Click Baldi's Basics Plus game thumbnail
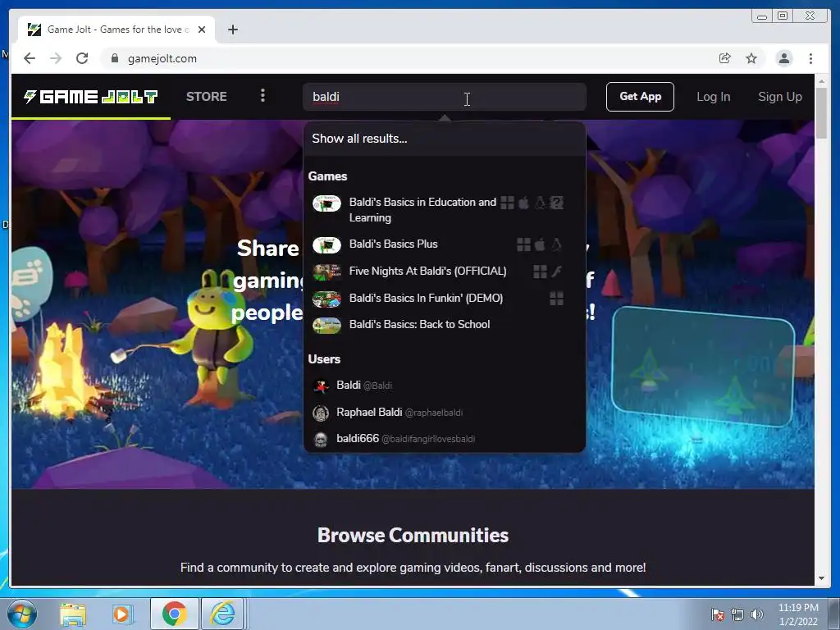Image resolution: width=840 pixels, height=630 pixels. (x=326, y=245)
